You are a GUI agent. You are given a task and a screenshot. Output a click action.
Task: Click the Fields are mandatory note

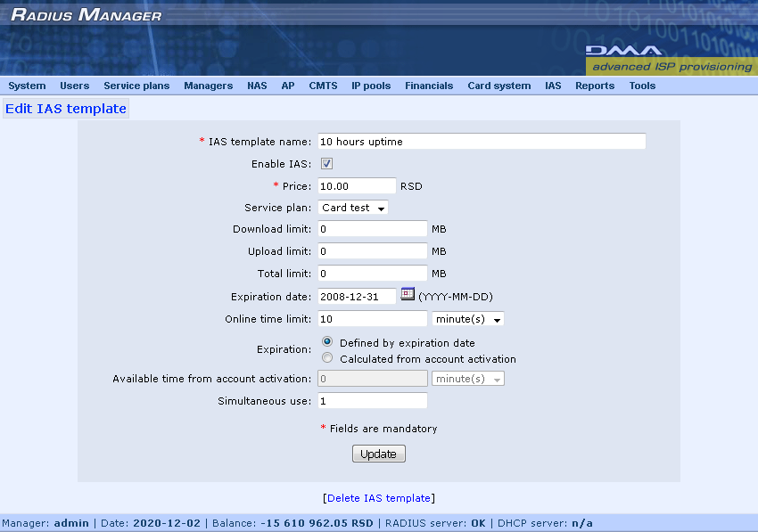point(379,429)
